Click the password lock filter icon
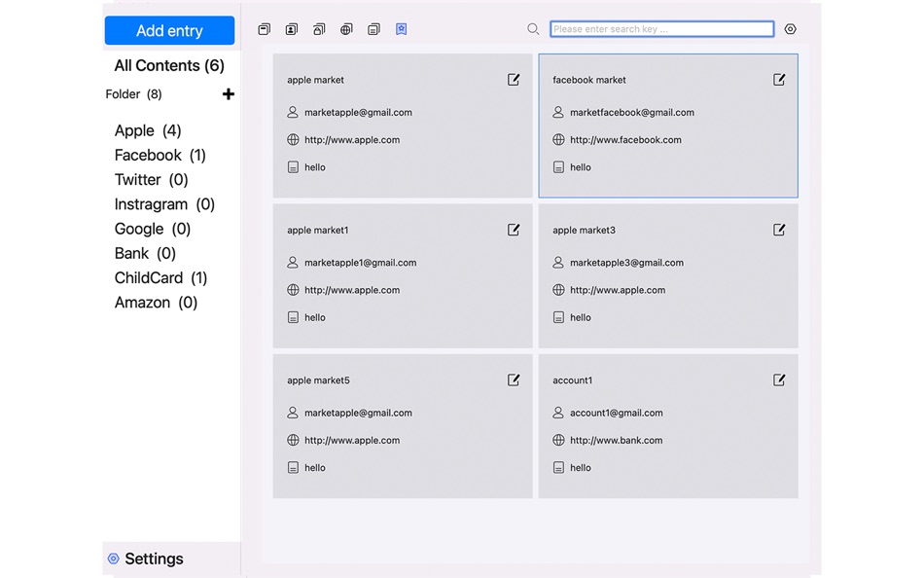This screenshot has height=578, width=924. click(319, 29)
